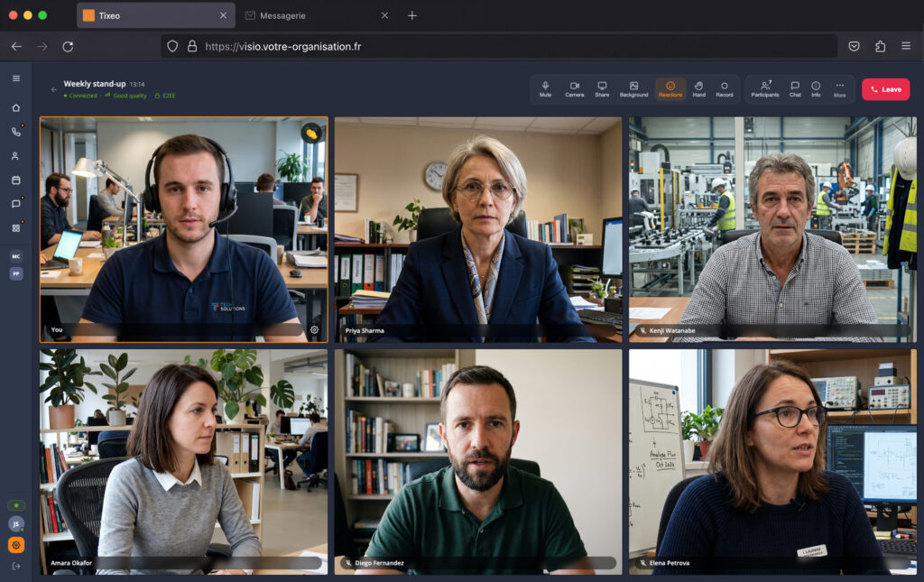Expand the More options menu
The width and height of the screenshot is (924, 582).
coord(840,89)
